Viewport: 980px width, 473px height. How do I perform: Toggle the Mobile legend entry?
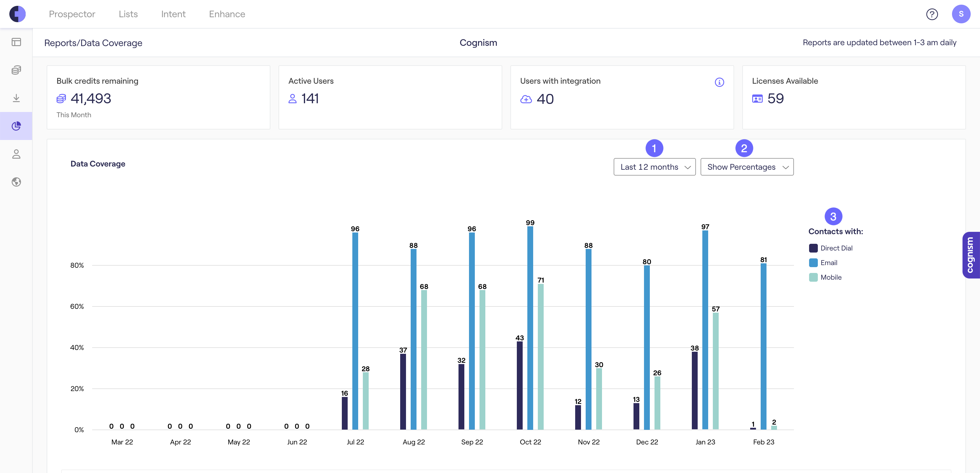click(x=825, y=278)
